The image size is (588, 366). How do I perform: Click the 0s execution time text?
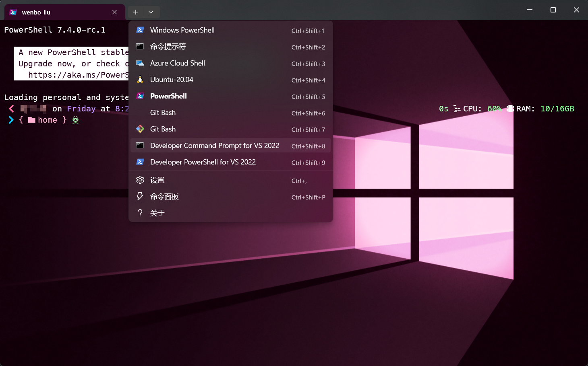point(444,109)
